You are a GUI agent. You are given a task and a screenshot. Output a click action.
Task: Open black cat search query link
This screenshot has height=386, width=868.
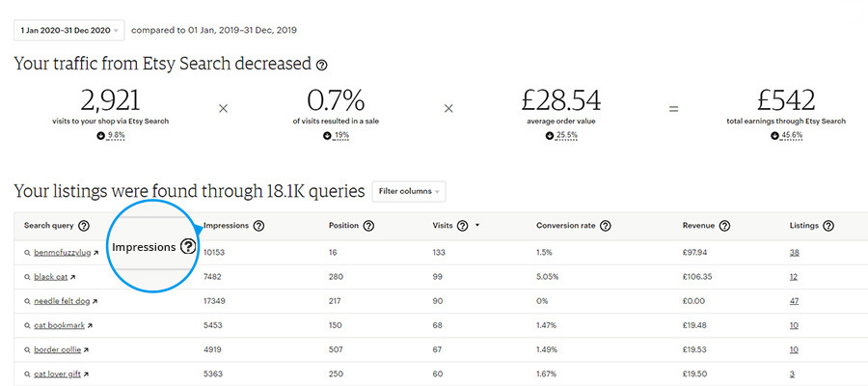[x=51, y=277]
